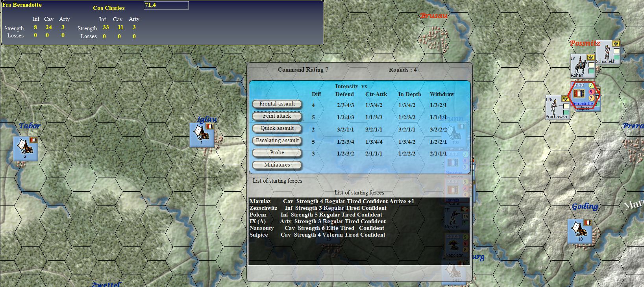Click the pink 5 rating on Bernadotte
Image resolution: width=644 pixels, height=287 pixels.
[591, 92]
